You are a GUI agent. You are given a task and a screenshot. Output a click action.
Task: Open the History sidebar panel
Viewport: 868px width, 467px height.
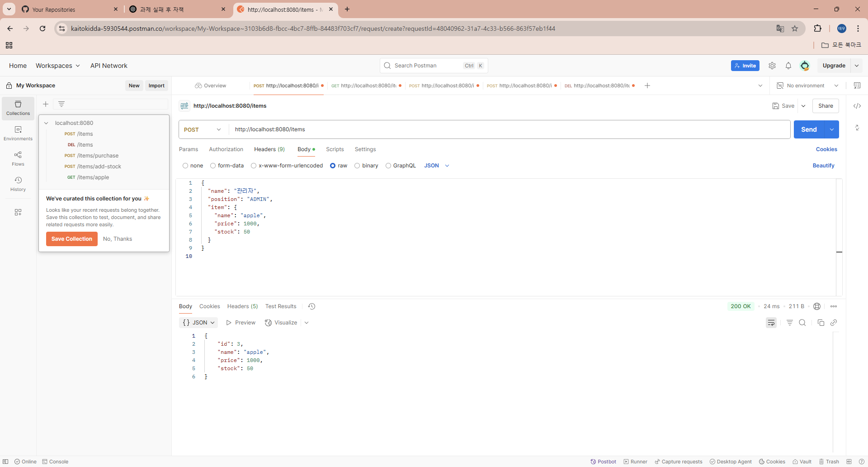click(18, 184)
